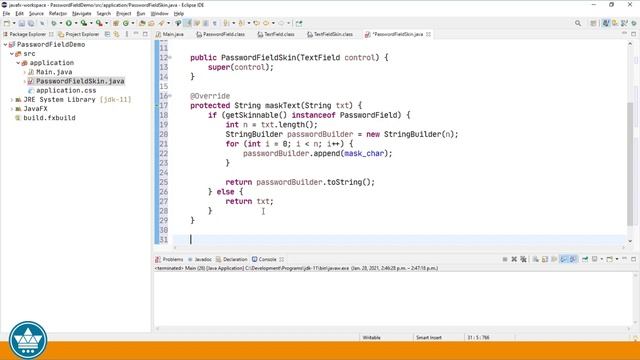The image size is (640, 360).
Task: Click the Pin Console icon
Action: [x=585, y=259]
